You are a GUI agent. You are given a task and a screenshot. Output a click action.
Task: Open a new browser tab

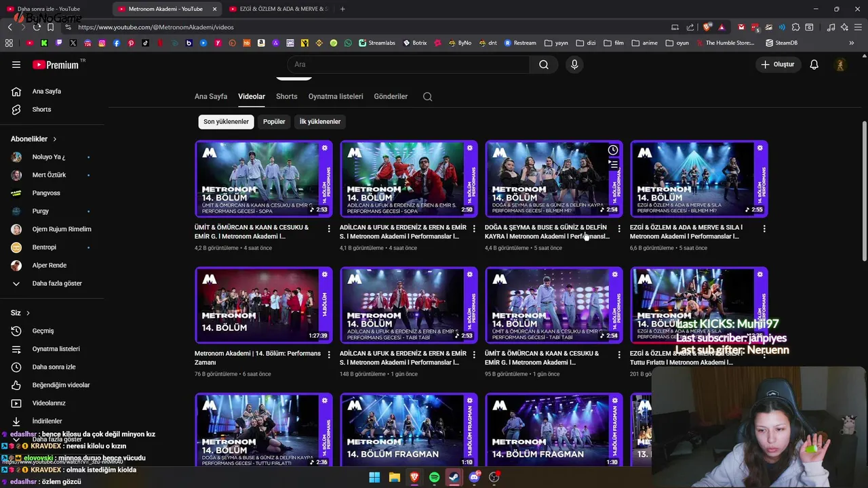point(342,9)
